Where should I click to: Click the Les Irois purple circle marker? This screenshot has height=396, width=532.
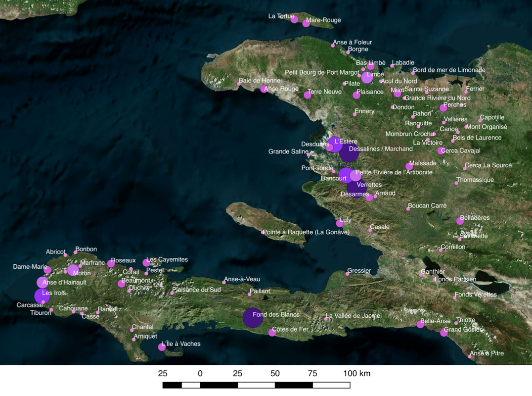click(x=43, y=296)
